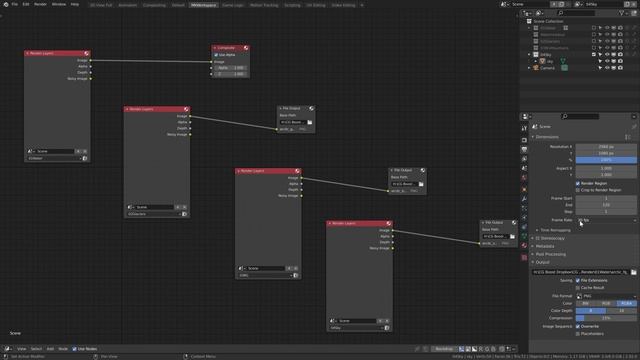
Task: Hide Camera in viewport with eye icon
Action: tap(607, 68)
